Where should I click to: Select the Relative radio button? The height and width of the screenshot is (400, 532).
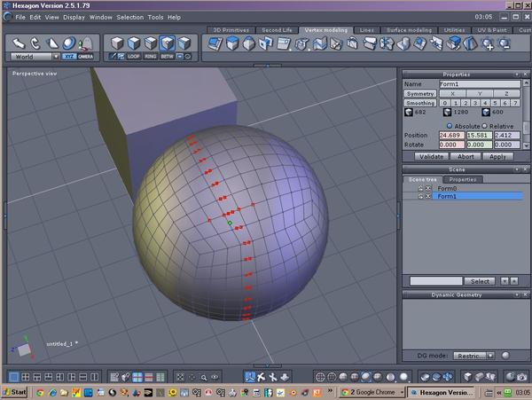pyautogui.click(x=484, y=126)
